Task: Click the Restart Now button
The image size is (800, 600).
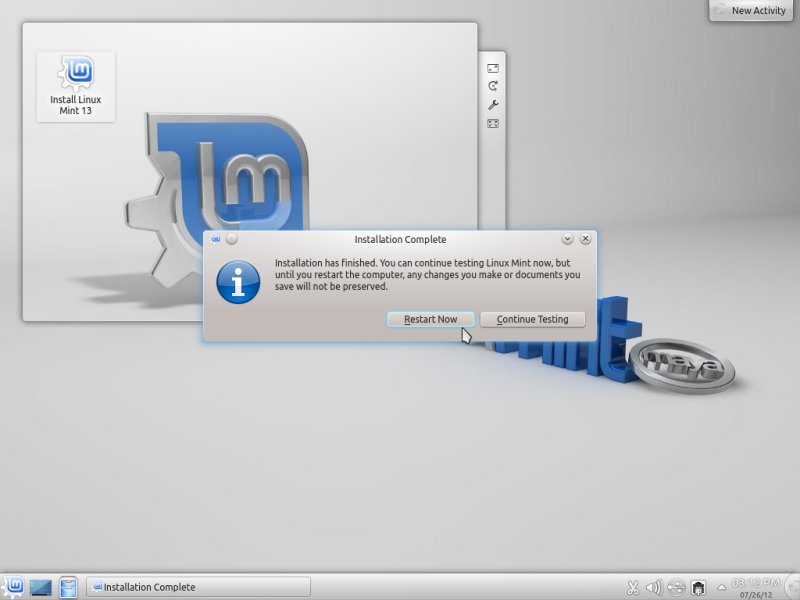Action: (430, 319)
